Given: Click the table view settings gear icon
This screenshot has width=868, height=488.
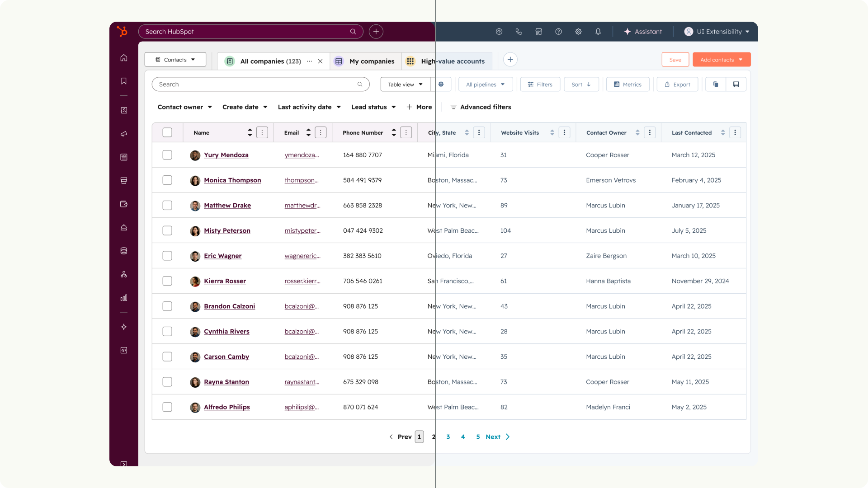Looking at the screenshot, I should [x=441, y=84].
